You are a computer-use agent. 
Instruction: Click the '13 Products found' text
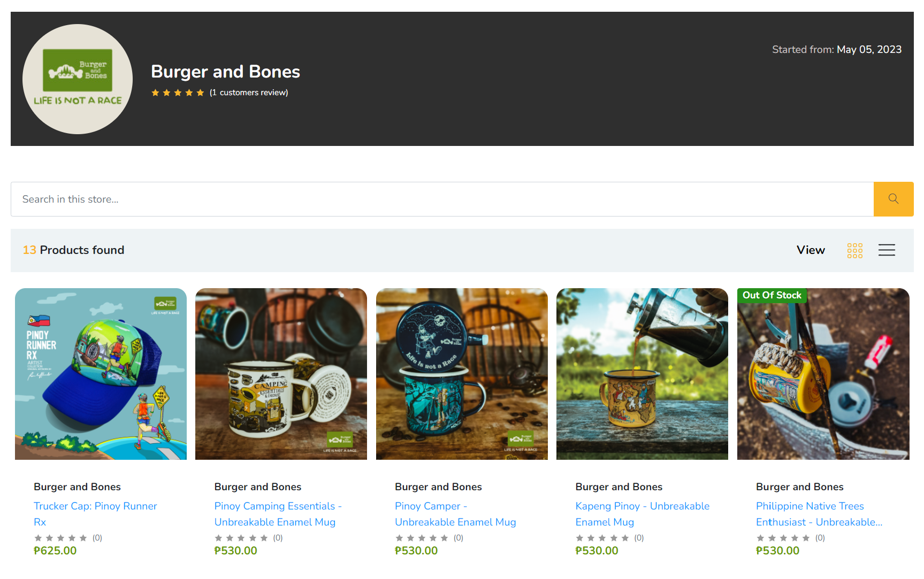point(73,250)
